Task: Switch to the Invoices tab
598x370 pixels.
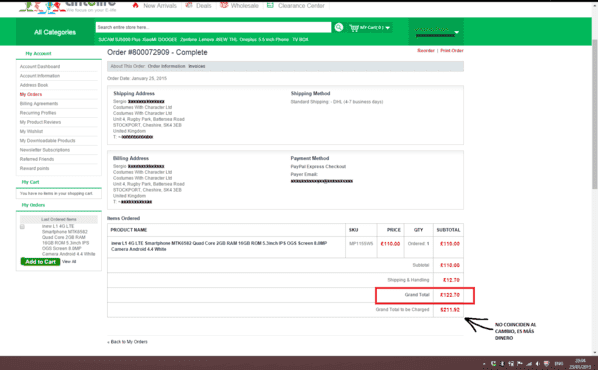Action: [197, 66]
